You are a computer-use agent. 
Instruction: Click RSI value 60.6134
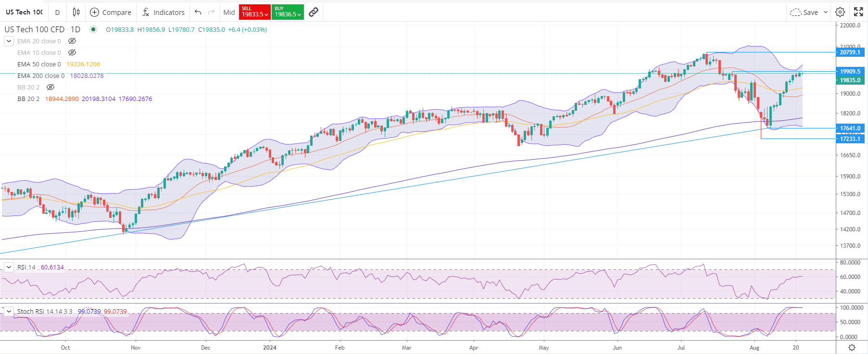[52, 267]
